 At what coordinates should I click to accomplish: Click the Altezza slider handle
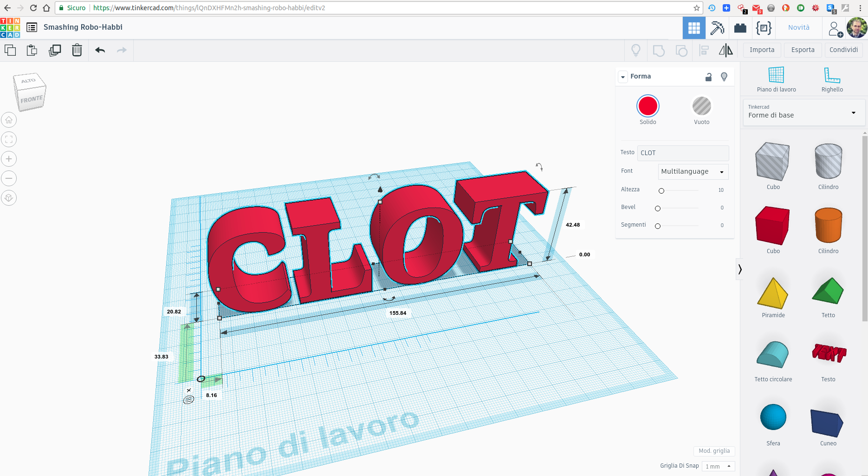[x=661, y=190]
